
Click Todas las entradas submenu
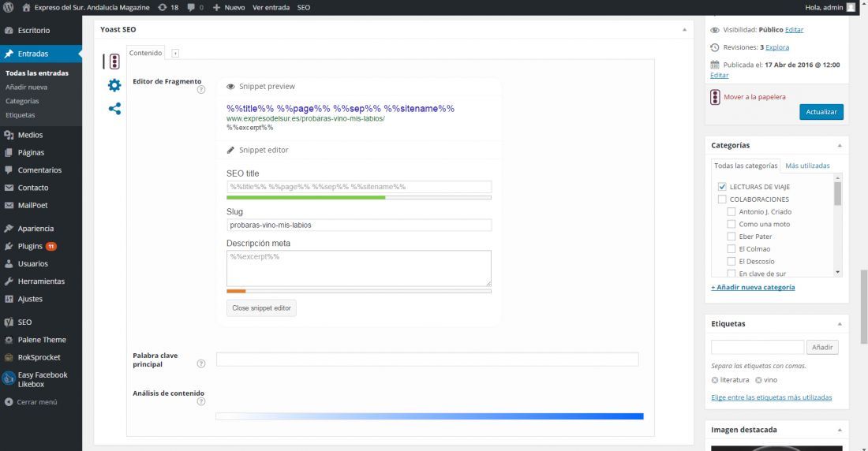tap(37, 73)
